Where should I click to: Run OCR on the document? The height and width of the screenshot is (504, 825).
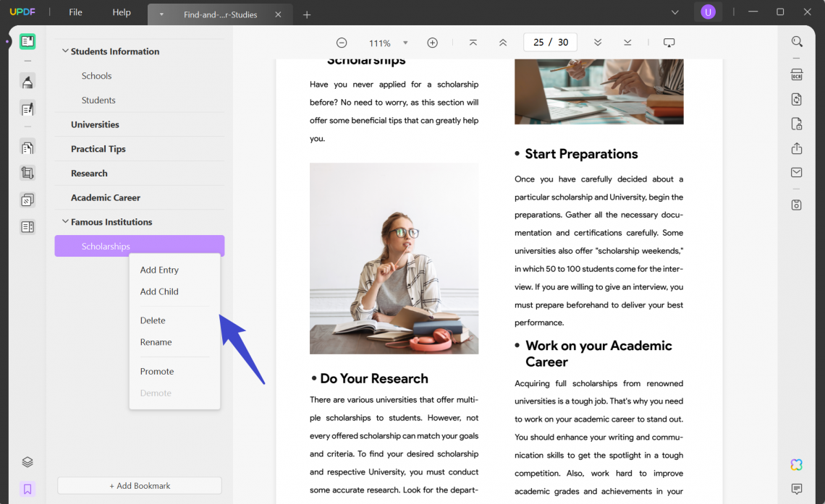pos(797,74)
